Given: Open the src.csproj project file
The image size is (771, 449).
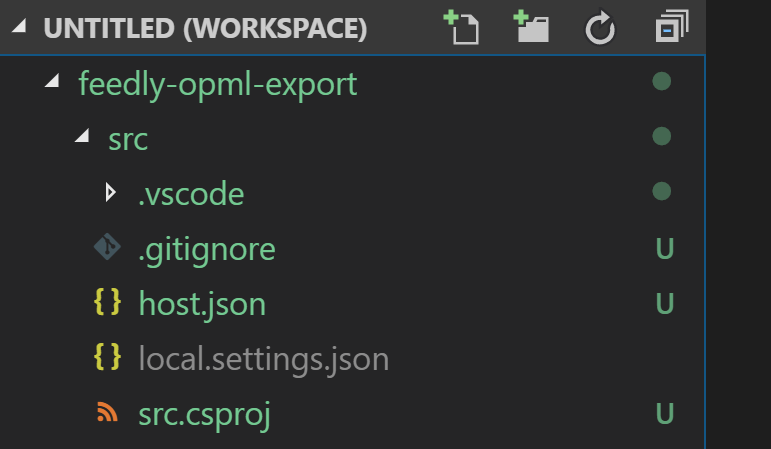Looking at the screenshot, I should [204, 413].
